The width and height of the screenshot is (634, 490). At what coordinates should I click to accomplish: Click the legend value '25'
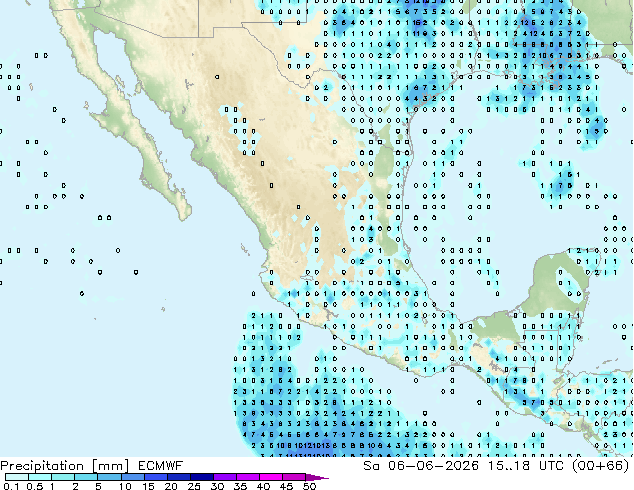(194, 486)
